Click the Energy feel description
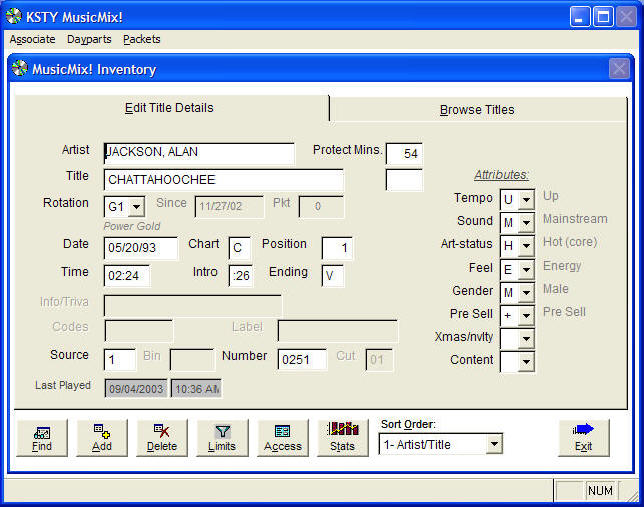Screen dimensions: 644x507 tap(562, 266)
